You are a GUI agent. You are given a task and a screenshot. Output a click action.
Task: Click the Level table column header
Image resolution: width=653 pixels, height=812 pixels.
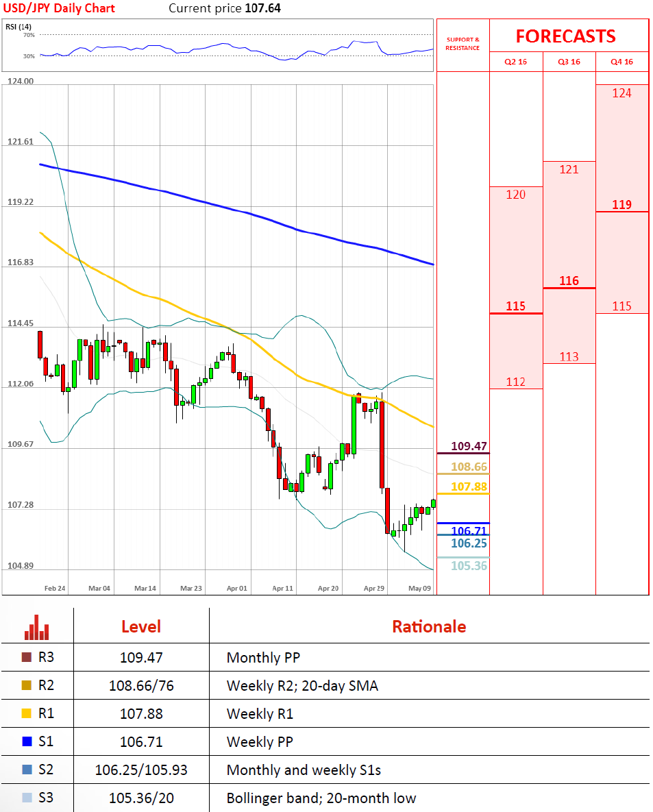point(141,626)
